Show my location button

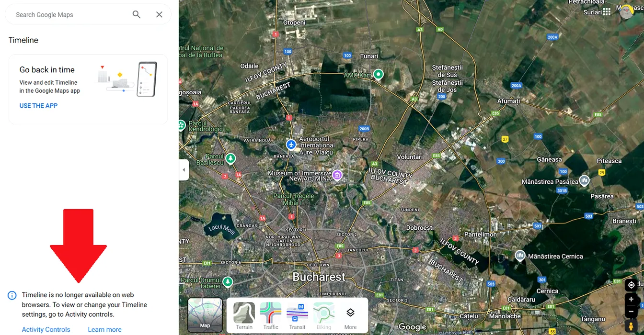[x=631, y=285]
